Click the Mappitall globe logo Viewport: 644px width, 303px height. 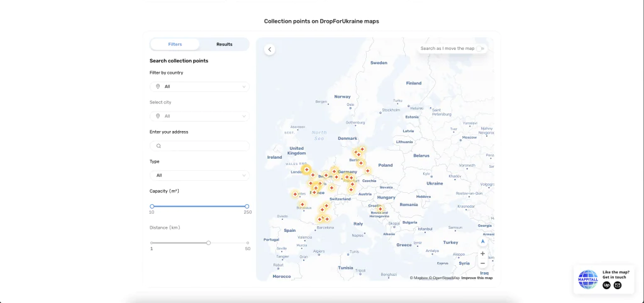588,279
